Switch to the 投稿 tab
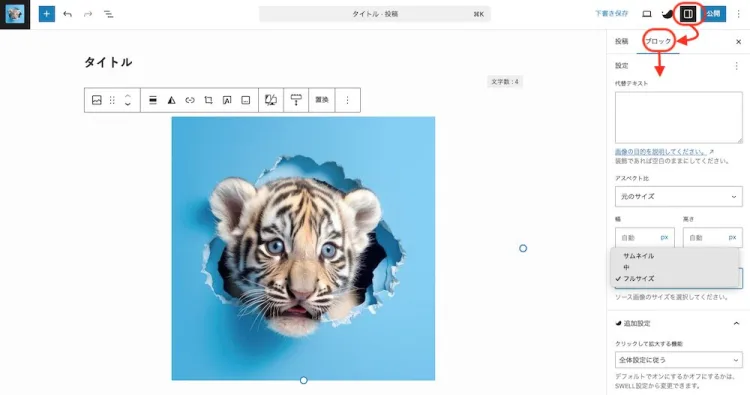This screenshot has width=750, height=395. (x=621, y=41)
